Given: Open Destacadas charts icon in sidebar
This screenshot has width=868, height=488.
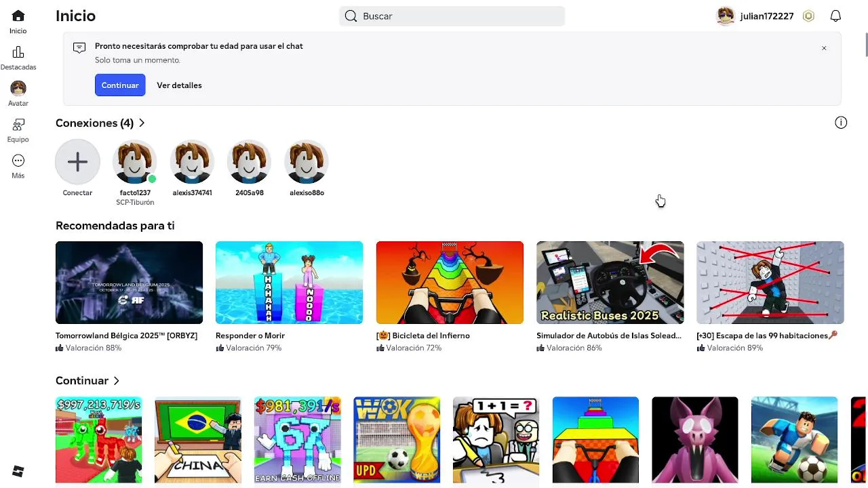Looking at the screenshot, I should tap(18, 52).
